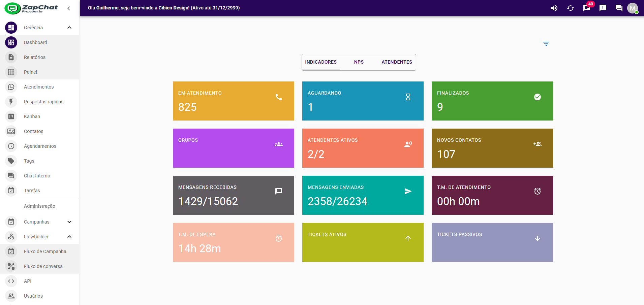Click the Respostas rápidas lightning icon
644x305 pixels.
(11, 102)
